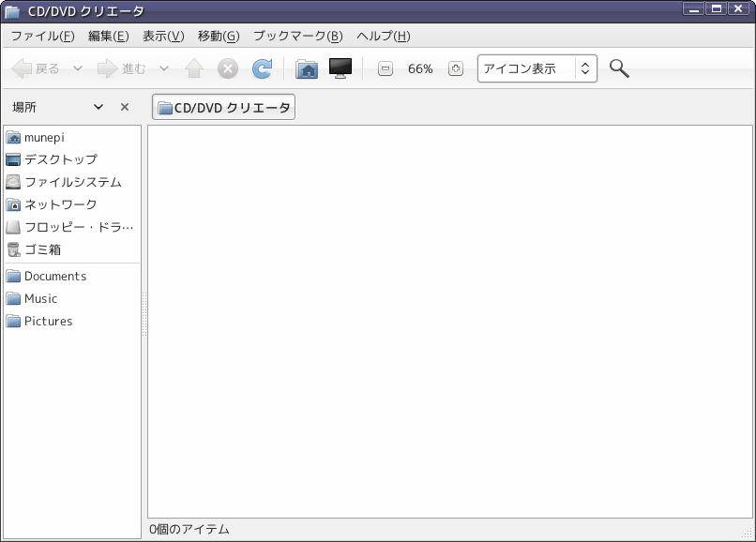
Task: Open the back history dropdown arrow
Action: click(x=78, y=69)
